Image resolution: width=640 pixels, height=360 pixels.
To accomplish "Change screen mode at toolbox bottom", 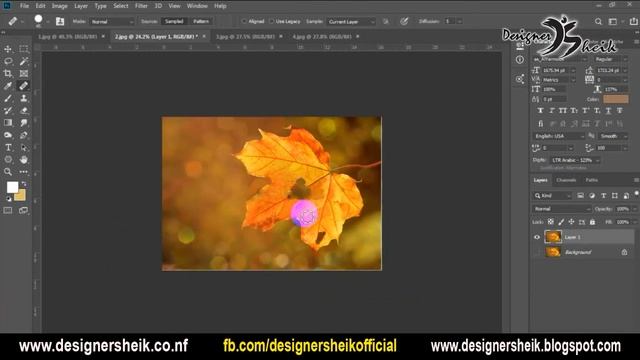I will pos(24,211).
